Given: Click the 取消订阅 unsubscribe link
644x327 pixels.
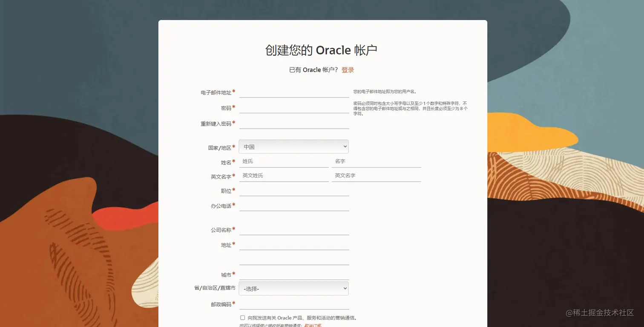Looking at the screenshot, I should click(x=313, y=325).
